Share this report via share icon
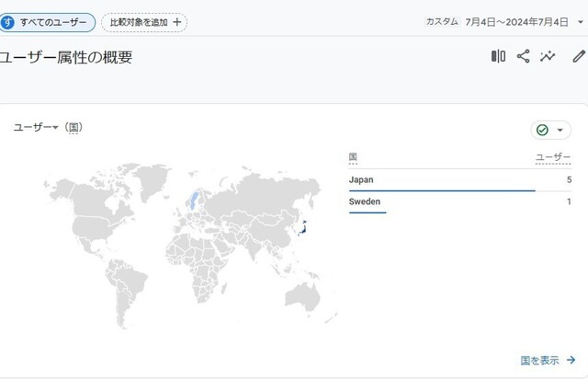588x379 pixels. pos(523,56)
